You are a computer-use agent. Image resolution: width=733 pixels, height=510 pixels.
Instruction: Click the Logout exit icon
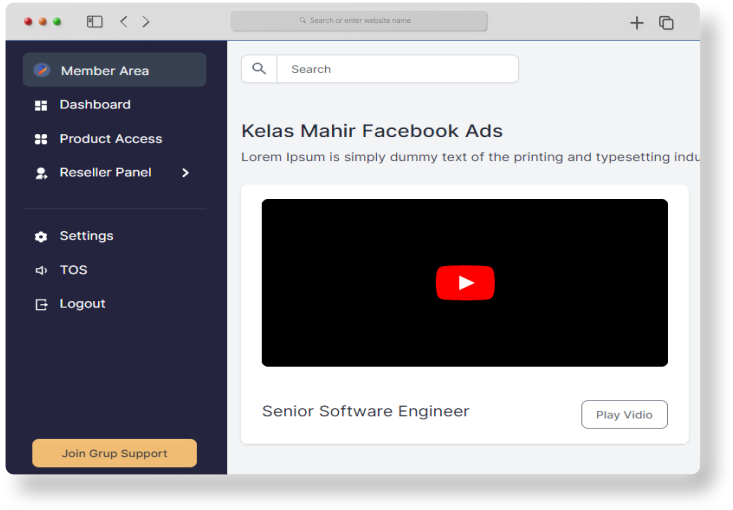click(41, 304)
